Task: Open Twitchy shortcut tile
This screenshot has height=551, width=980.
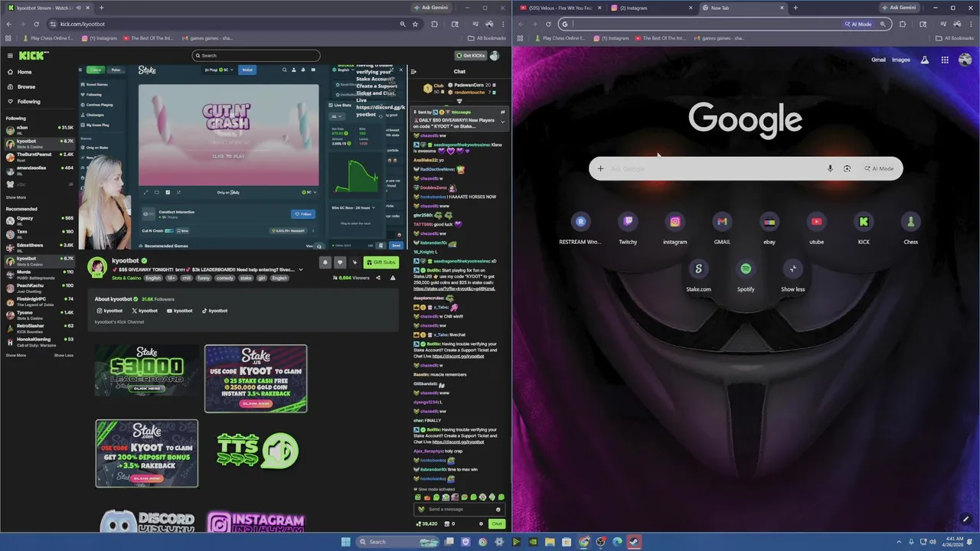Action: pyautogui.click(x=628, y=229)
